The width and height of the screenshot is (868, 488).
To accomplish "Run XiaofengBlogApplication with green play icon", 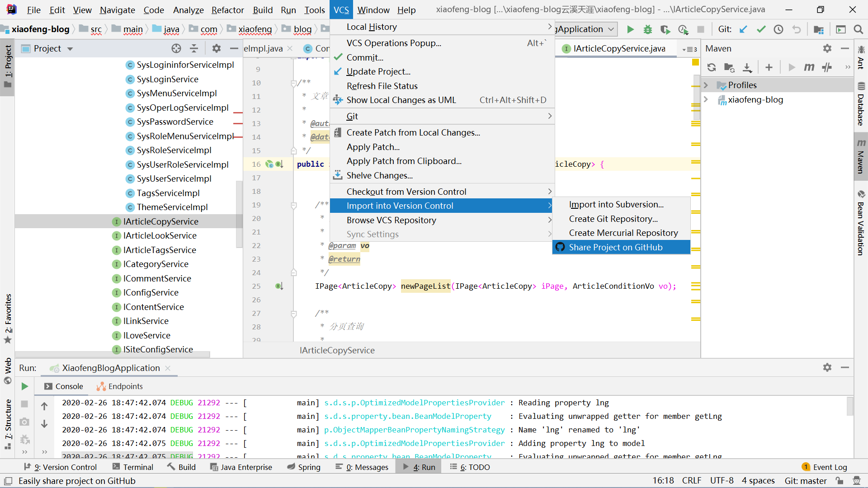I will pos(630,29).
